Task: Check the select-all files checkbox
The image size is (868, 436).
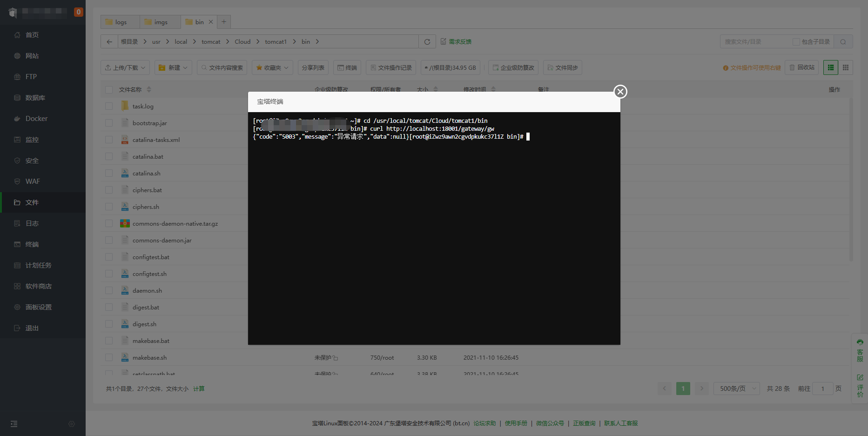Action: pyautogui.click(x=109, y=90)
